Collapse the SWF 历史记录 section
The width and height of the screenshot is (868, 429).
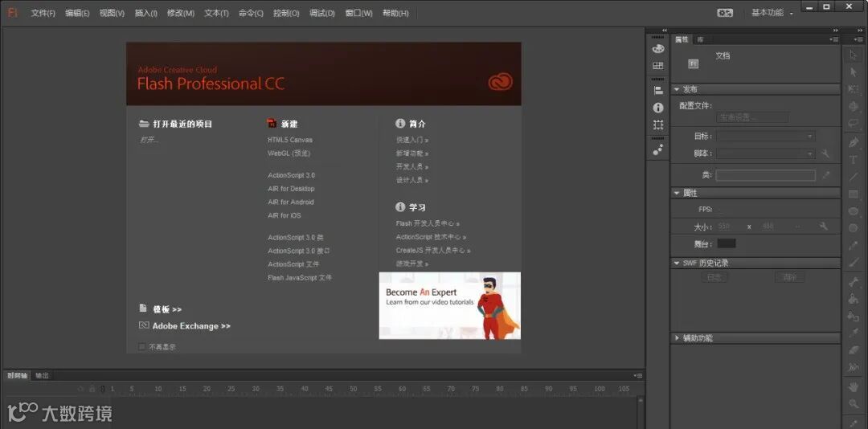[677, 264]
